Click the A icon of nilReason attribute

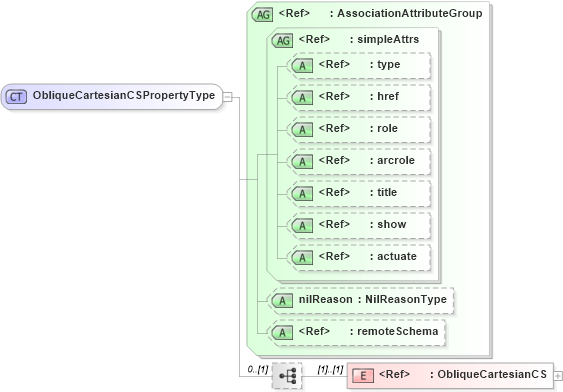pos(282,300)
